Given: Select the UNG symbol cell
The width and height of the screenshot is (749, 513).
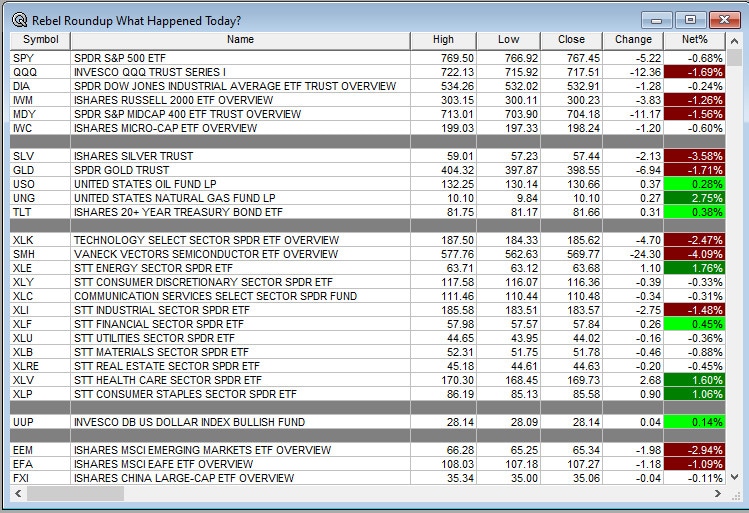Looking at the screenshot, I should 40,198.
